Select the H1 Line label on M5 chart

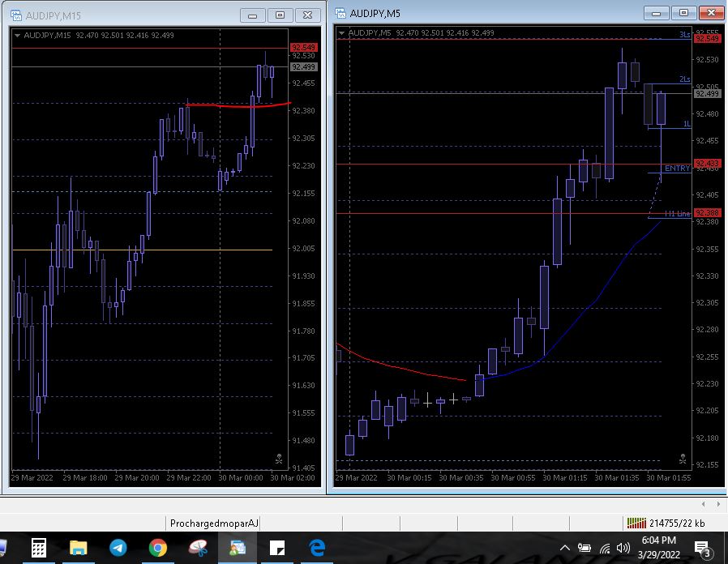tap(677, 214)
